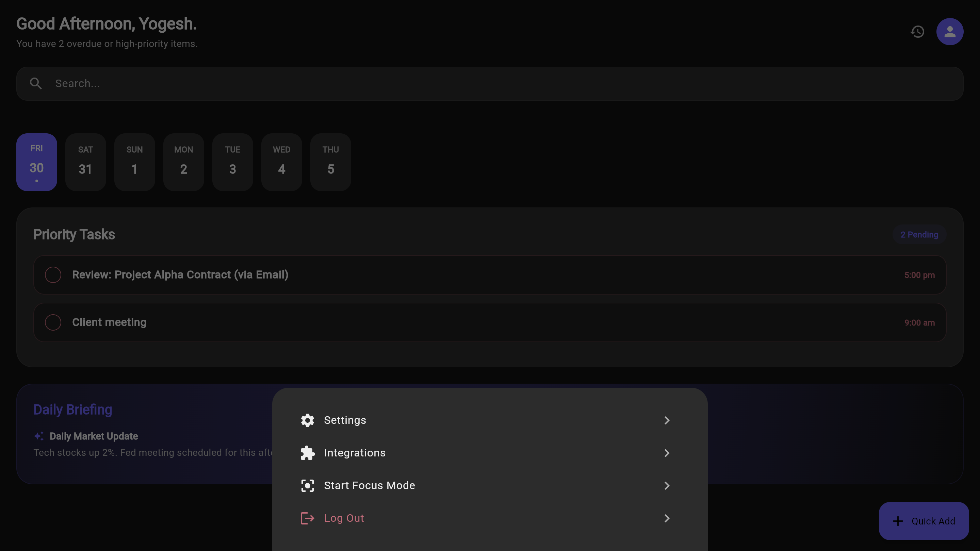Mark Project Alpha Contract review complete
The height and width of the screenshot is (551, 980).
[x=53, y=274]
